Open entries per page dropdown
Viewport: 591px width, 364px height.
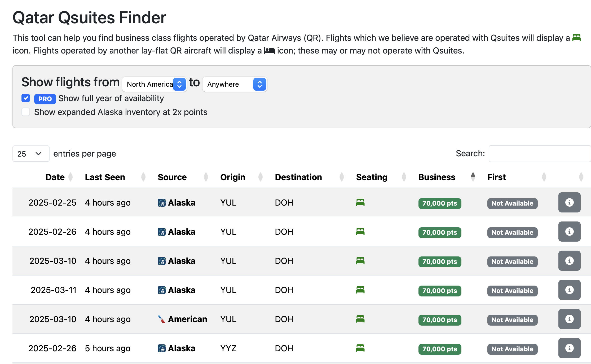(31, 154)
